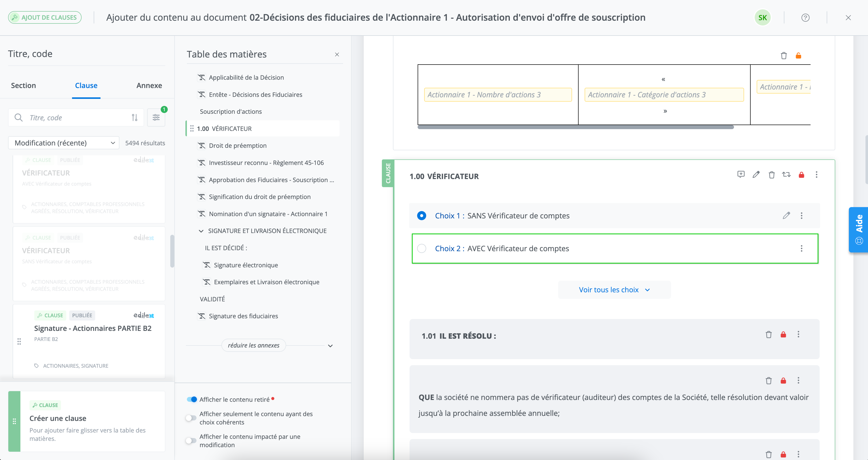Click pencil icon next to Choix 1
This screenshot has height=460, width=868.
point(786,215)
